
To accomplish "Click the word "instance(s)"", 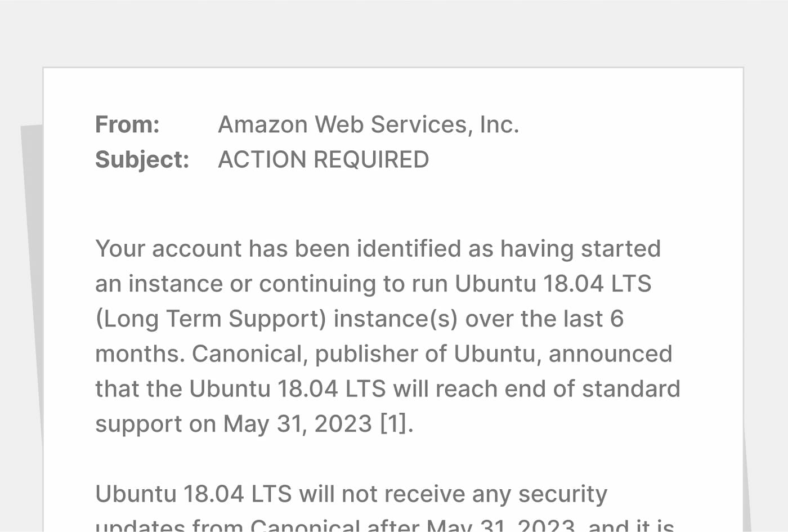I will 396,319.
